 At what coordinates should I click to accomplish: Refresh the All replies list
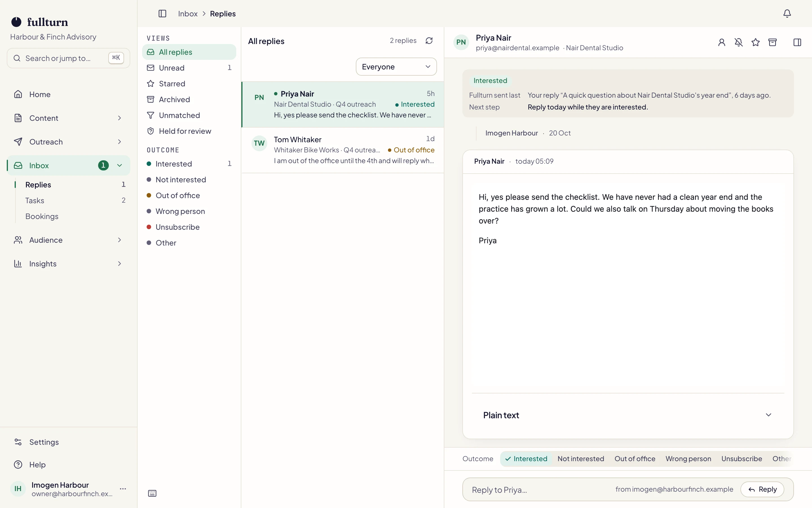pyautogui.click(x=429, y=41)
